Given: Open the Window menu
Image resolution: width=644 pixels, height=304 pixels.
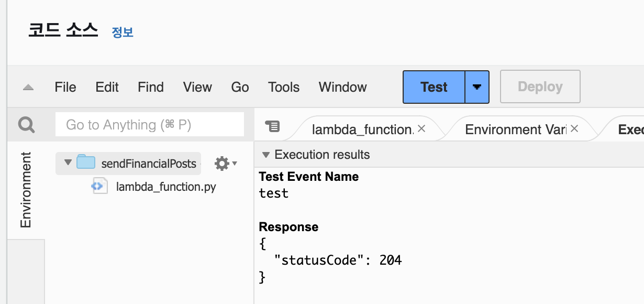Looking at the screenshot, I should tap(343, 87).
